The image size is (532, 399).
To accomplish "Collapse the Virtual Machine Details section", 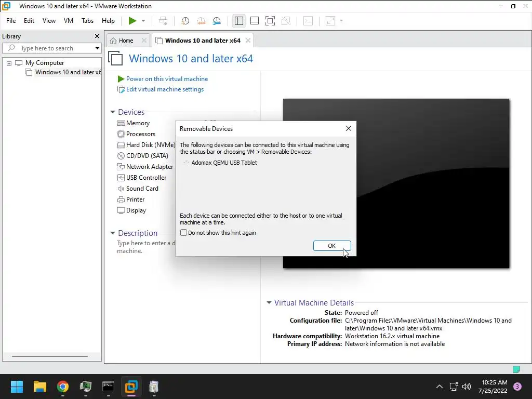I will (x=269, y=303).
